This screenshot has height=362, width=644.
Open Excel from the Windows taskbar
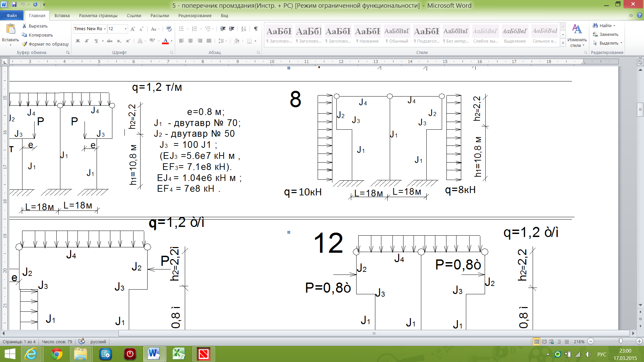[x=179, y=354]
